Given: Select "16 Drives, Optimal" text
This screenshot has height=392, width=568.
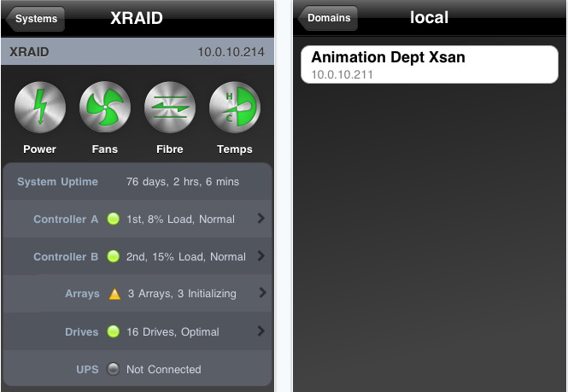Looking at the screenshot, I should pyautogui.click(x=173, y=332).
